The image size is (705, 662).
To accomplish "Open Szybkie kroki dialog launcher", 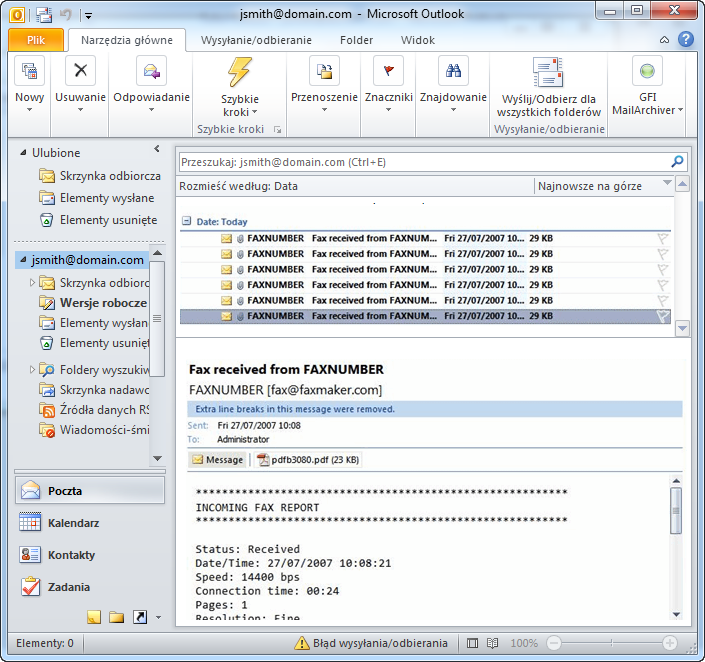I will (277, 130).
